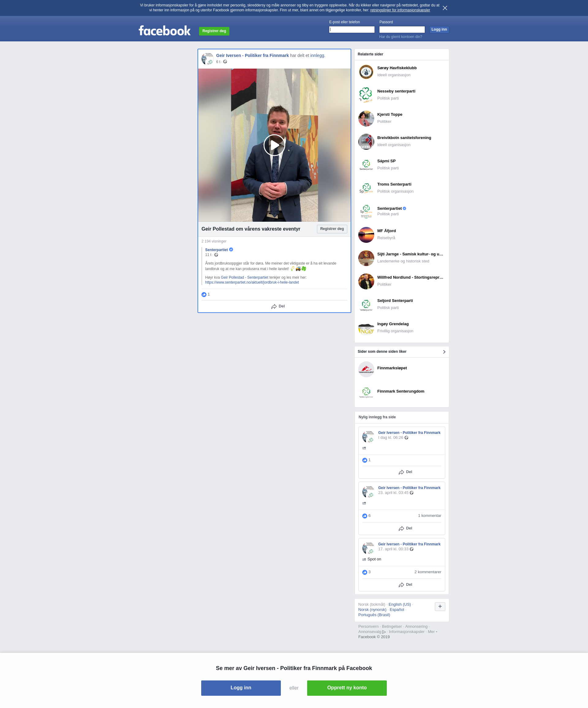This screenshot has height=708, width=588.
Task: Open Finnmarksløpet page name
Action: tap(392, 368)
